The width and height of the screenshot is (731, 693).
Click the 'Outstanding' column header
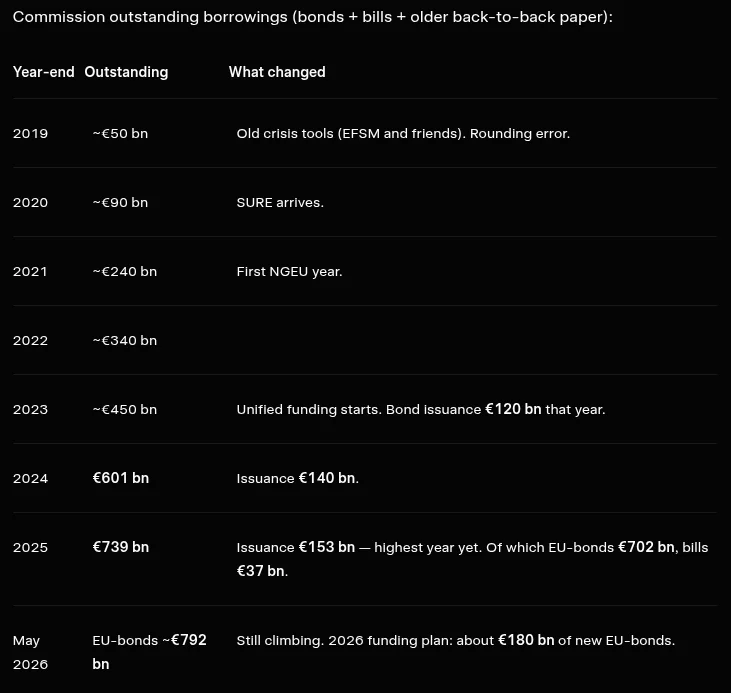(126, 72)
